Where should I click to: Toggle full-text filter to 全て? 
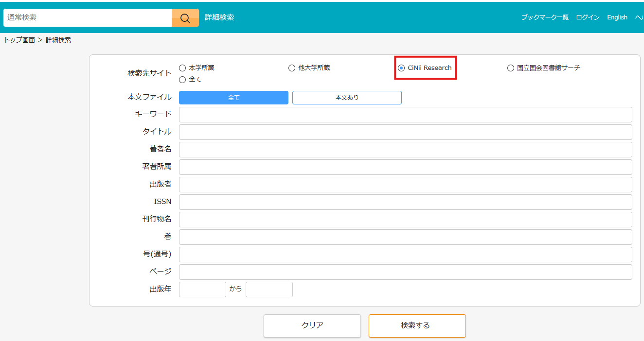point(233,98)
